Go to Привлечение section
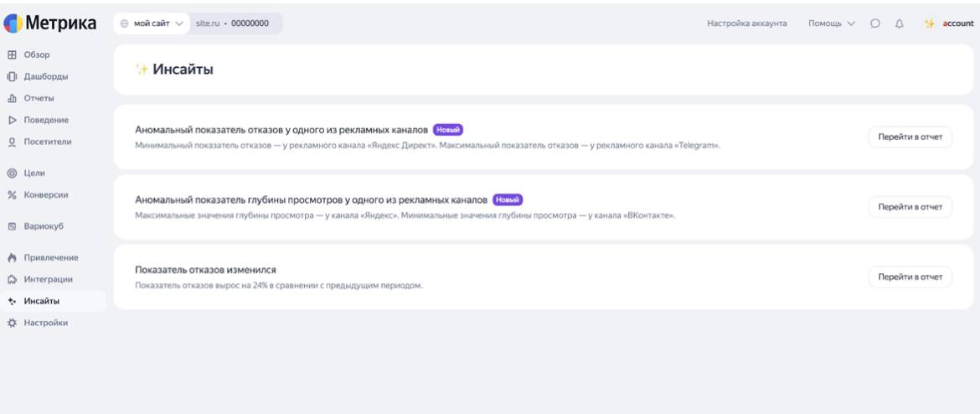Viewport: 980px width, 414px height. point(53,257)
